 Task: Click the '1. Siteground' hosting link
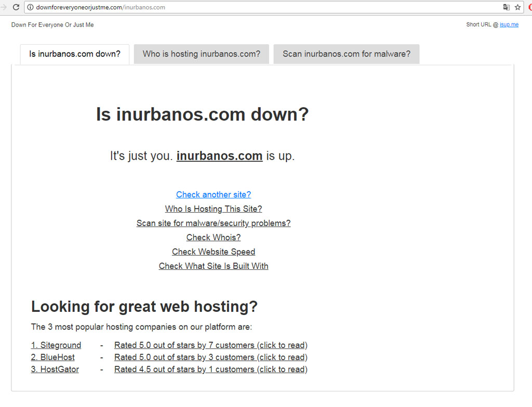click(56, 345)
